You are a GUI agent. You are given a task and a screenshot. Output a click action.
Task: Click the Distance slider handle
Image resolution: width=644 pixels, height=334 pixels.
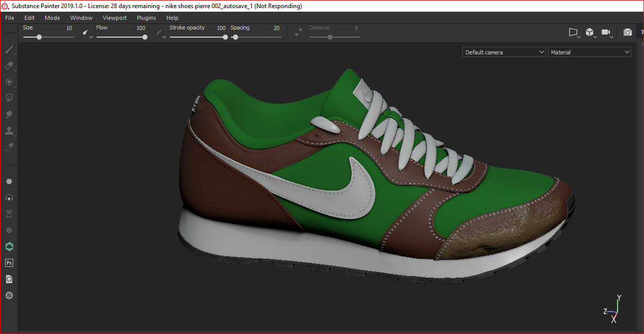click(x=330, y=37)
